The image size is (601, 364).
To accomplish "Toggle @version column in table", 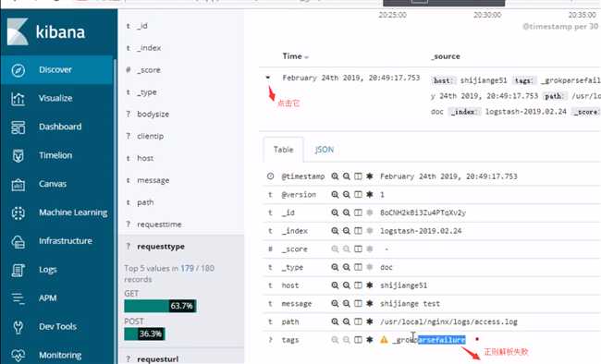I will pyautogui.click(x=358, y=195).
